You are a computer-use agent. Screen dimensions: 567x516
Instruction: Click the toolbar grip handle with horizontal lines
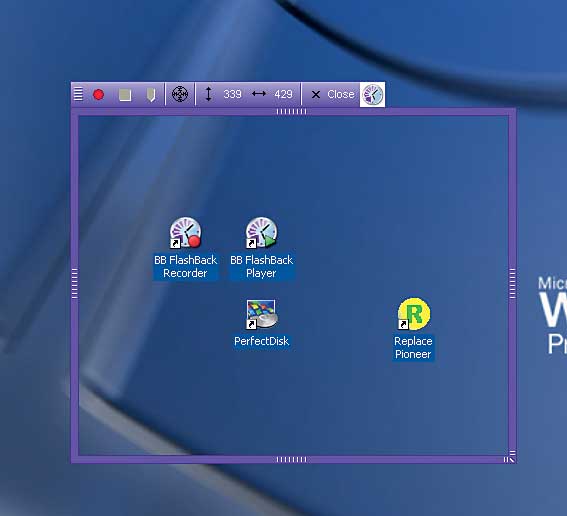pyautogui.click(x=78, y=94)
